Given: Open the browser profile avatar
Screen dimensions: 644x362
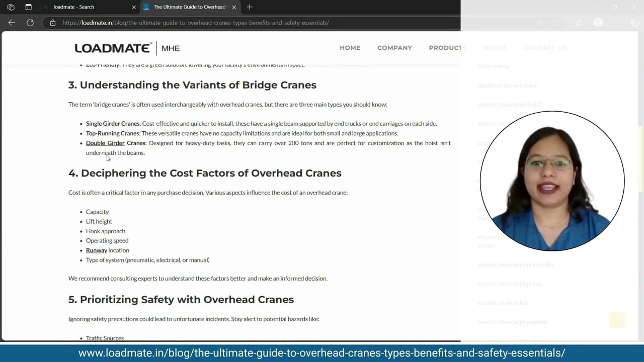Looking at the screenshot, I should pos(598,23).
